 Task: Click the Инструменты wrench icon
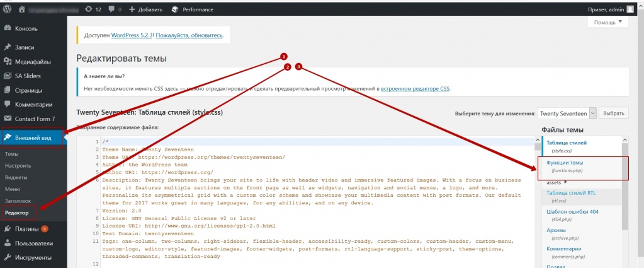point(8,258)
